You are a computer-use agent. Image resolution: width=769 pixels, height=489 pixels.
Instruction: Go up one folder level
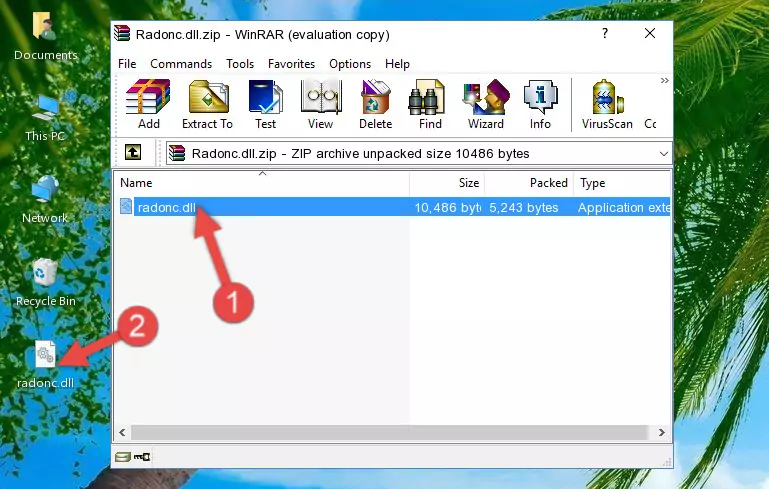click(x=133, y=153)
